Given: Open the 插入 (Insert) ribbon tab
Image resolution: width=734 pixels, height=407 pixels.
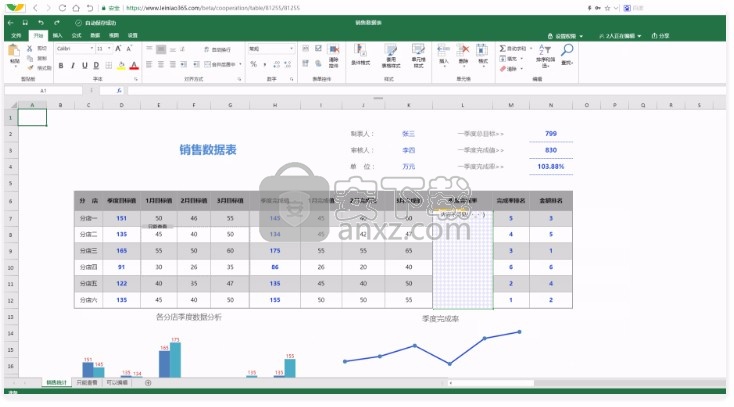Looking at the screenshot, I should [x=57, y=35].
